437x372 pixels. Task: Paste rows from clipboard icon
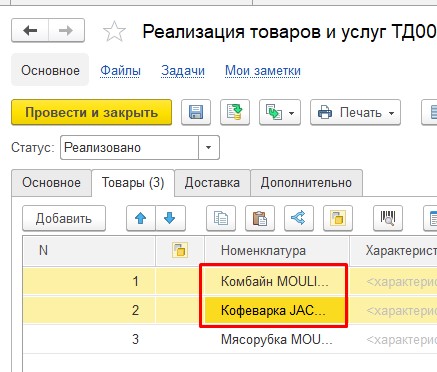(260, 218)
